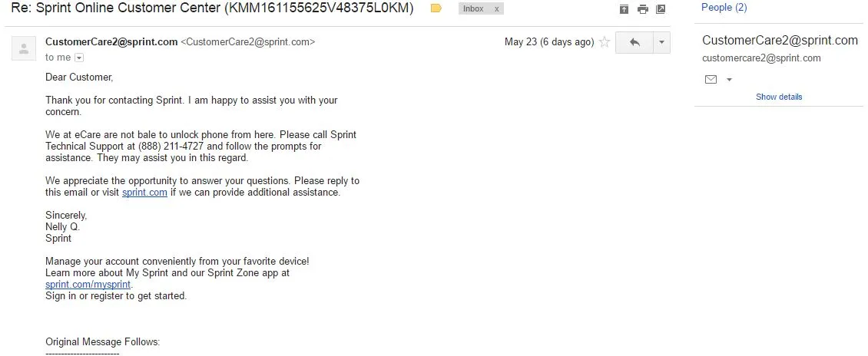Click the yellow importance marker label
868x356 pixels.
pos(436,9)
